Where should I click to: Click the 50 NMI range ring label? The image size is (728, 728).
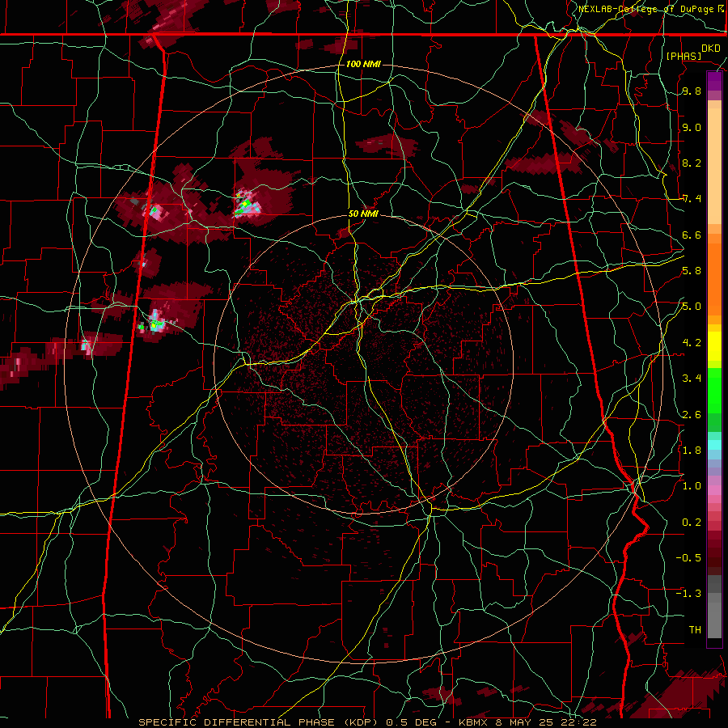coord(363,214)
